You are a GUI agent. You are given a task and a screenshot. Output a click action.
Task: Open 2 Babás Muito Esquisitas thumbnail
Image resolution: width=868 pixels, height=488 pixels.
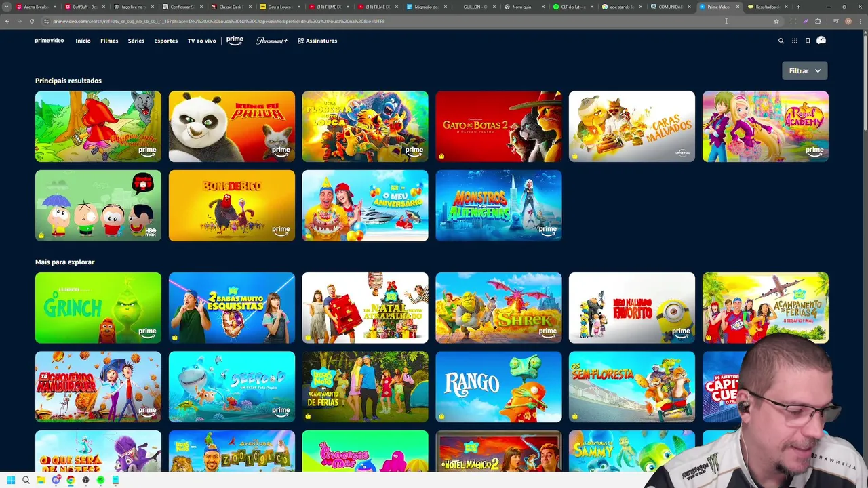pos(232,308)
